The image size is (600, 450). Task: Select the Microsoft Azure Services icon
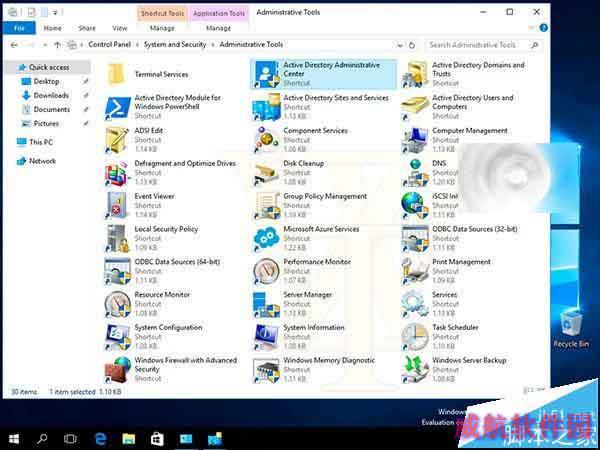(267, 238)
